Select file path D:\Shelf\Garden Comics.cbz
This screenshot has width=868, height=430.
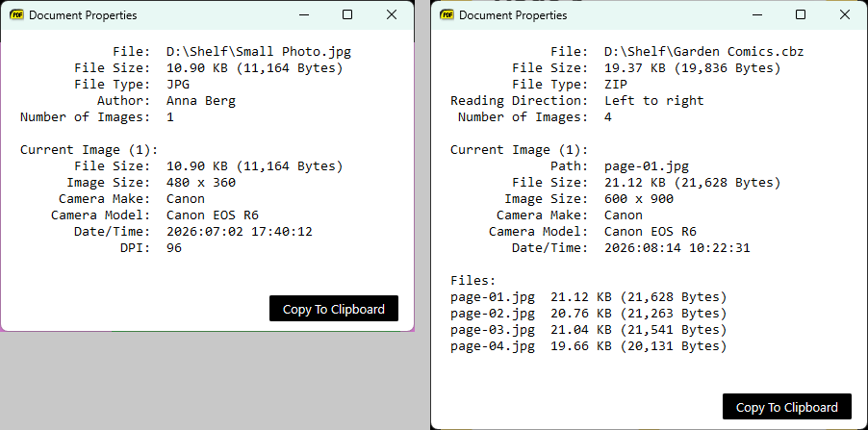click(x=703, y=52)
